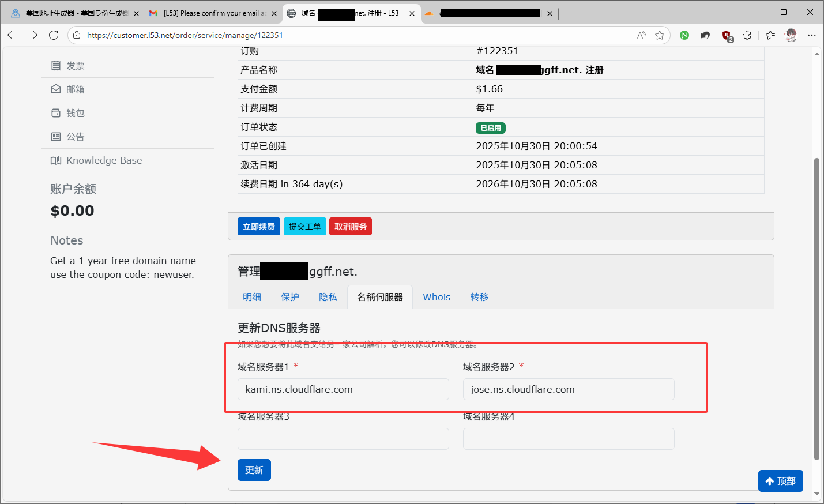Image resolution: width=824 pixels, height=504 pixels.
Task: Switch to the Whois tab
Action: tap(437, 297)
